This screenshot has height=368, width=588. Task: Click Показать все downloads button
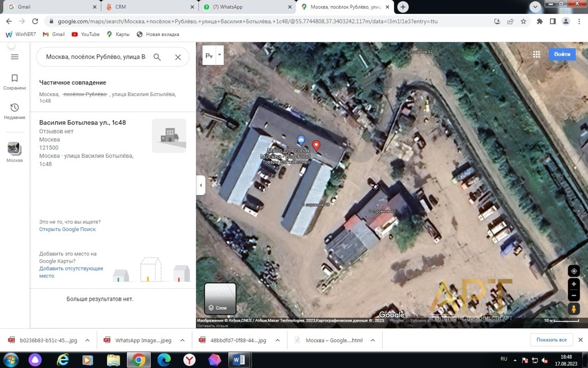point(551,340)
